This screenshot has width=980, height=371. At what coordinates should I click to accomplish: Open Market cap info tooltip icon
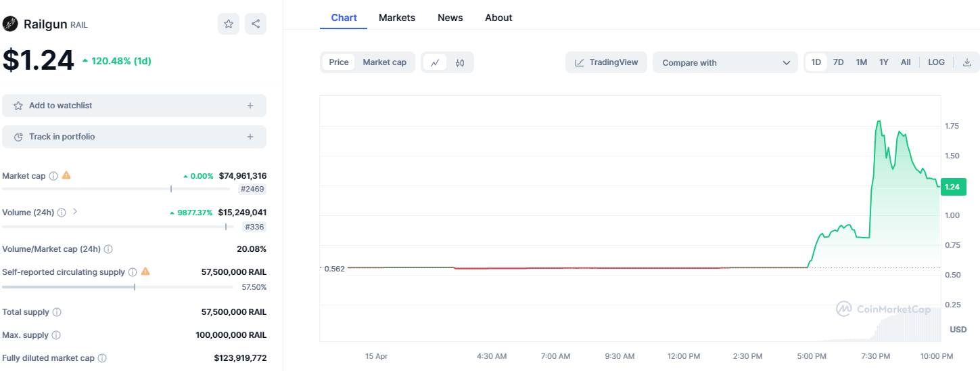[x=53, y=176]
